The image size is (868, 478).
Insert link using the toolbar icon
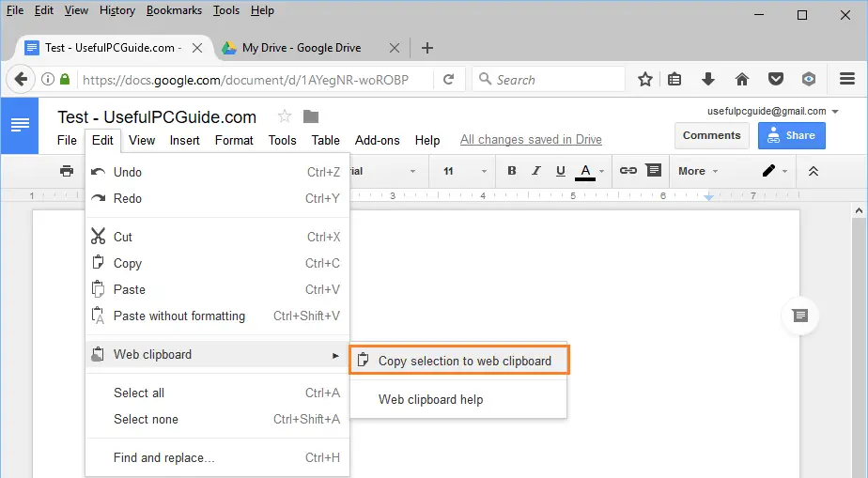pos(628,171)
